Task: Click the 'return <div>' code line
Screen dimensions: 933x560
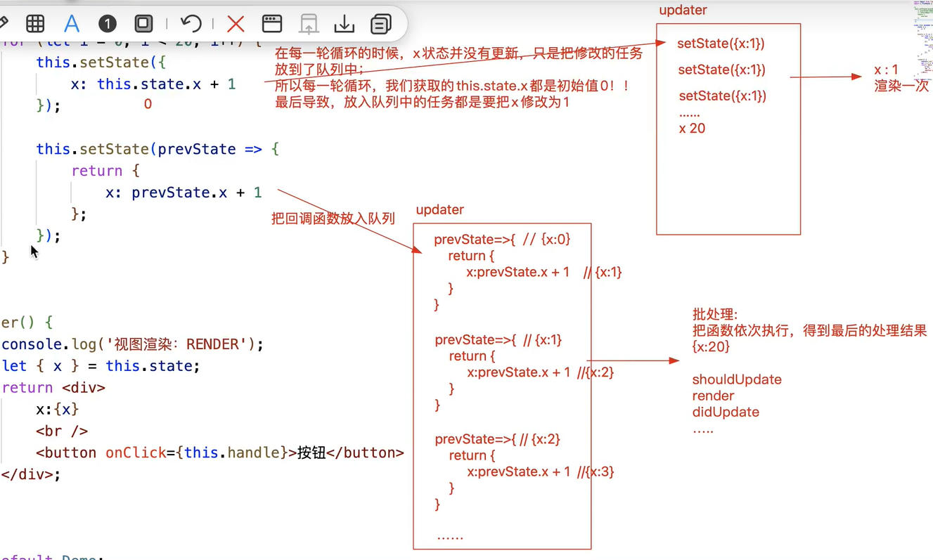Action: 53,388
